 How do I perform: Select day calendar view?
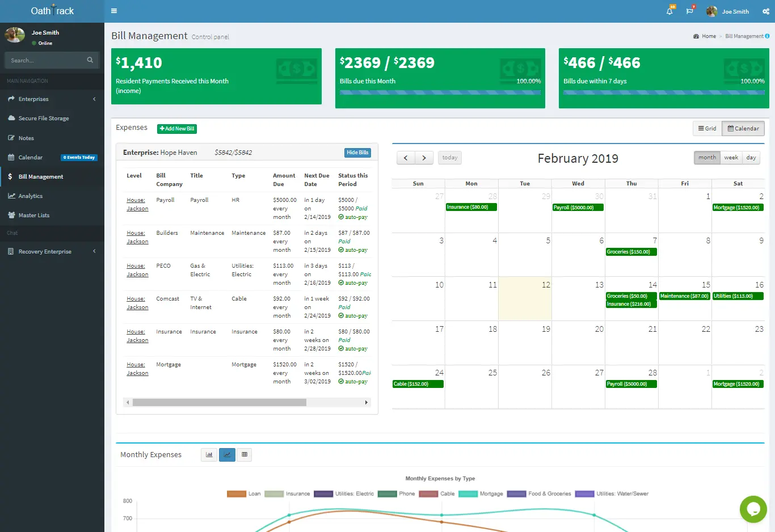751,158
